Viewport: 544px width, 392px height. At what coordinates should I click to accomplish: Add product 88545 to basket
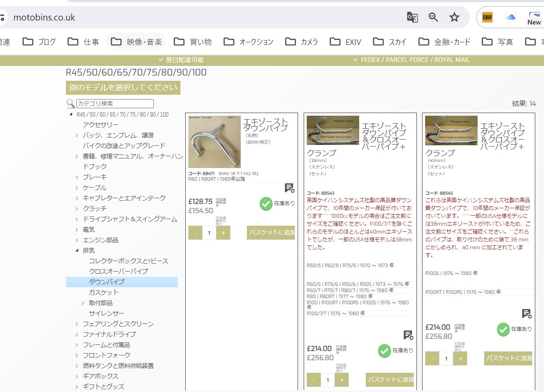click(x=508, y=358)
